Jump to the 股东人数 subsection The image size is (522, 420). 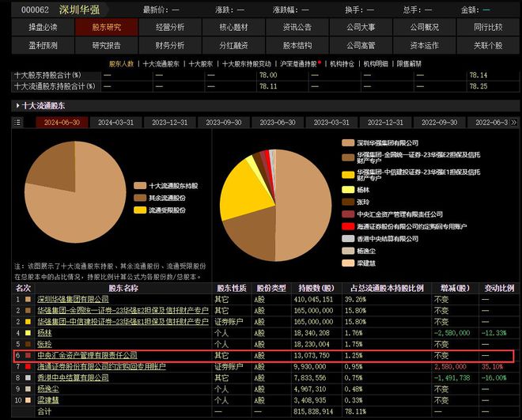coord(121,64)
